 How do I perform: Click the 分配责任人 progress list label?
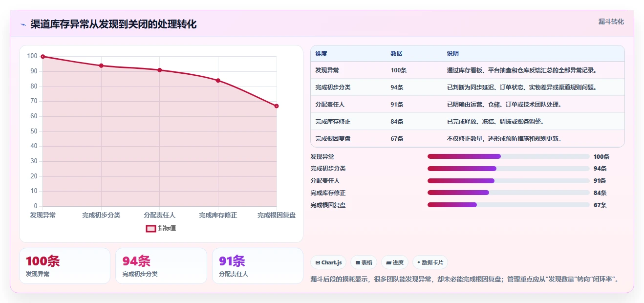point(325,181)
